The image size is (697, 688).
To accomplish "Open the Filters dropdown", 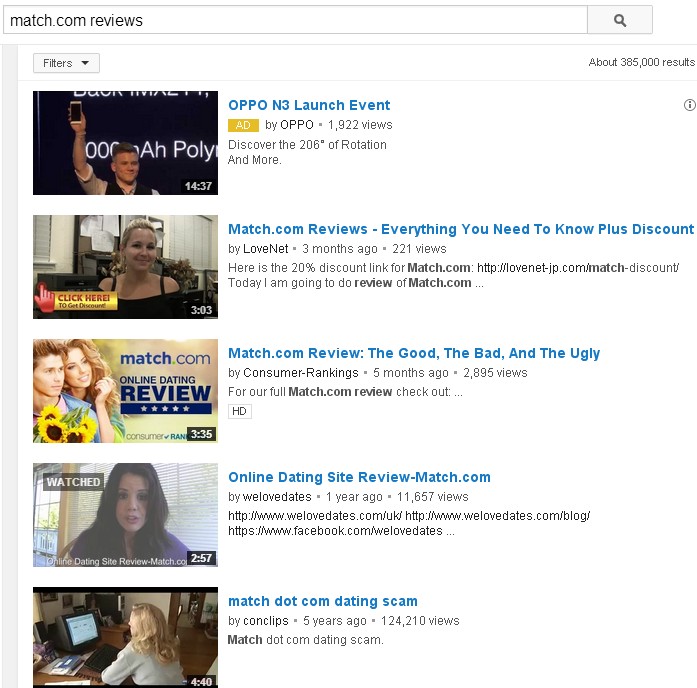I will (x=66, y=63).
